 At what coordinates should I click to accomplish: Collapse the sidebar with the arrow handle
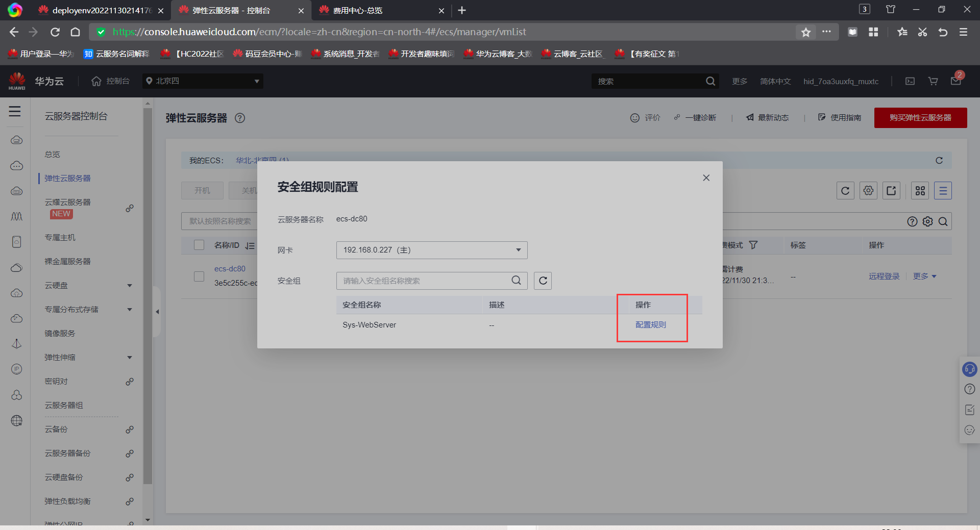click(x=157, y=312)
